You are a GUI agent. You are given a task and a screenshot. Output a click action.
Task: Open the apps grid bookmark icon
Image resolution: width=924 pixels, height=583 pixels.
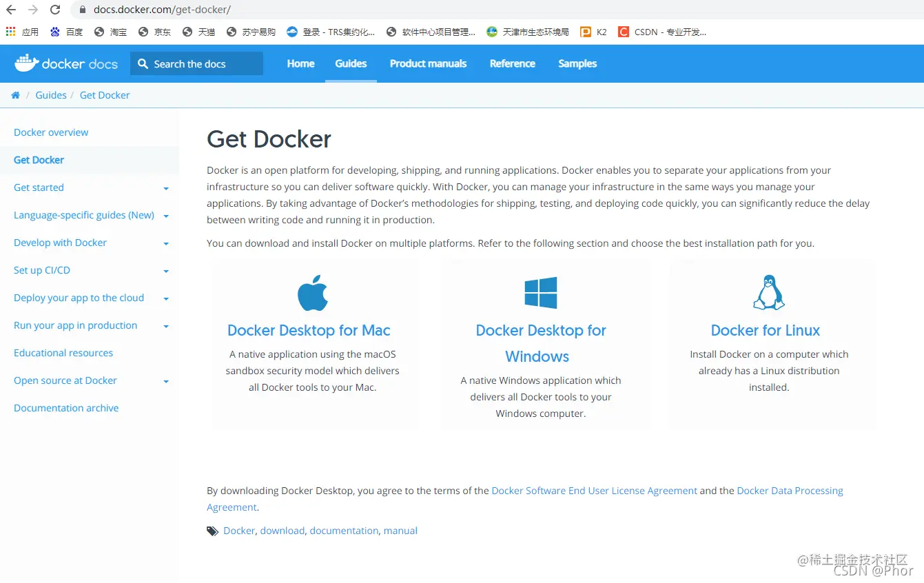coord(10,32)
